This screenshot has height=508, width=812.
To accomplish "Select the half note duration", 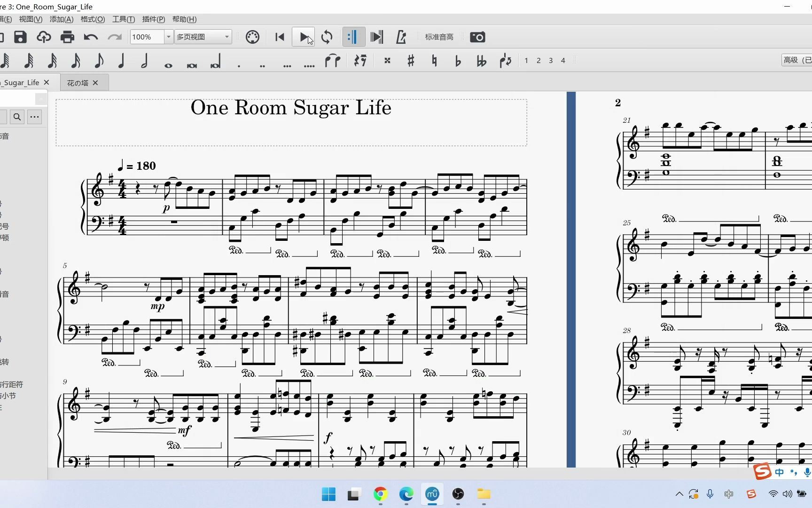I will tap(145, 61).
